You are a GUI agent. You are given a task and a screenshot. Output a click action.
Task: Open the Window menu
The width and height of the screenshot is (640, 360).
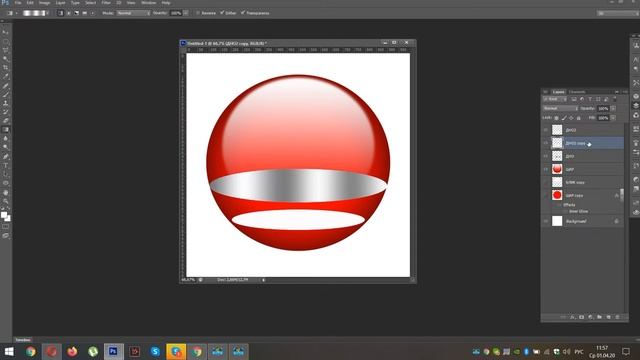(x=149, y=3)
